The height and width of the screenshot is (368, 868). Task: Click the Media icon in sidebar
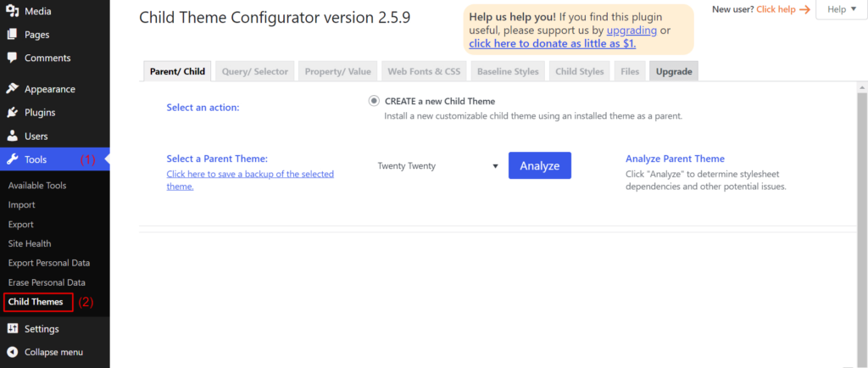(x=12, y=12)
